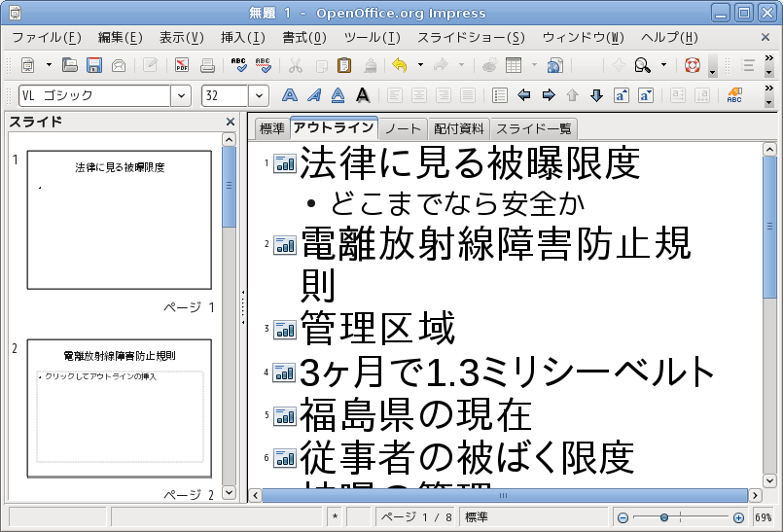Toggle Italic text formatting
Image resolution: width=783 pixels, height=532 pixels.
pyautogui.click(x=313, y=95)
